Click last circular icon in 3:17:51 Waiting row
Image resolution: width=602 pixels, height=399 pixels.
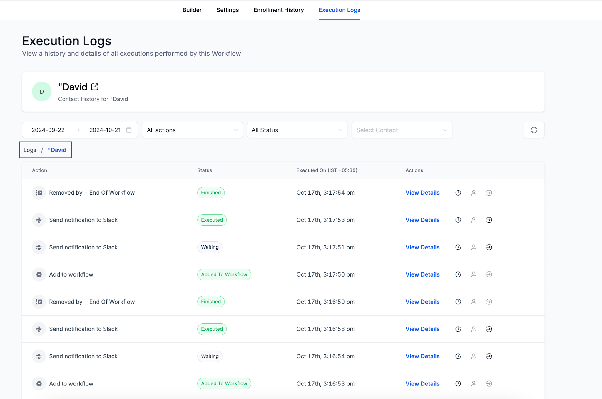(x=489, y=247)
